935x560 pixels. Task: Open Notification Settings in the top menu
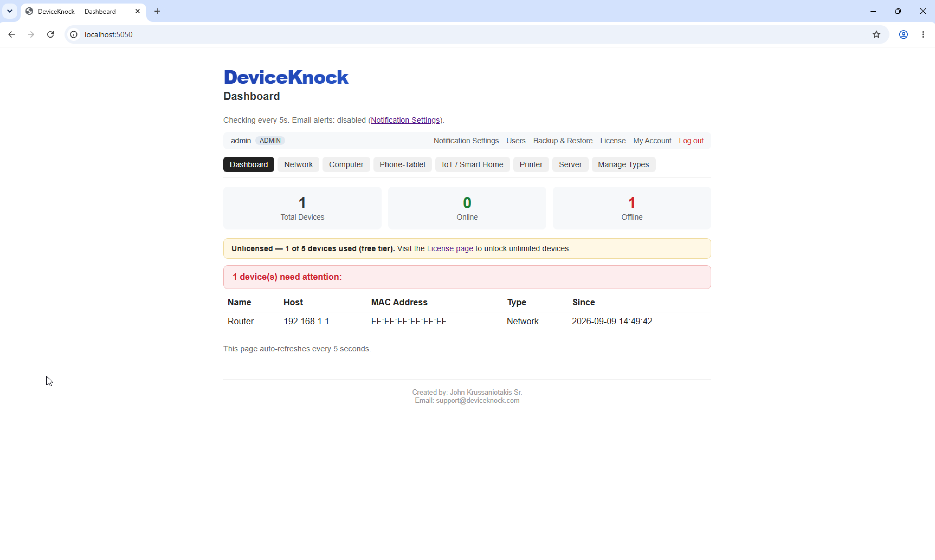466,141
